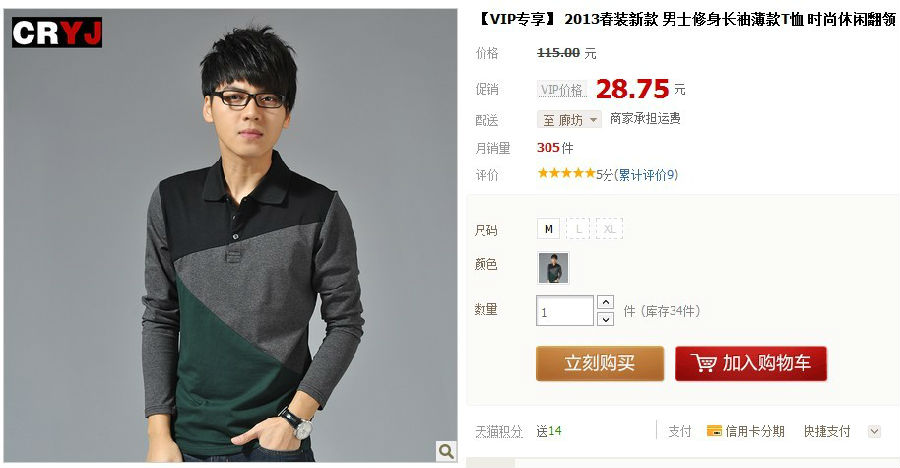Click the 天猫积分 points label
Screen dimensions: 900x468
(499, 431)
